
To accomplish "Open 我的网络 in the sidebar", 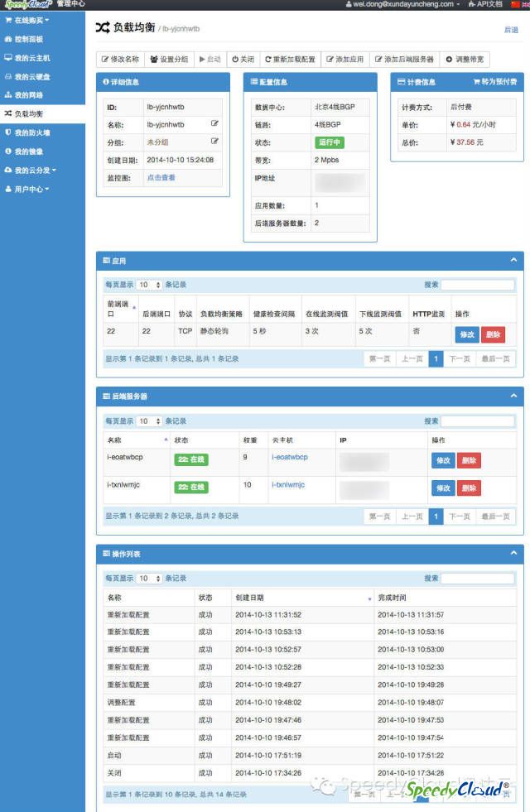I will [x=24, y=95].
